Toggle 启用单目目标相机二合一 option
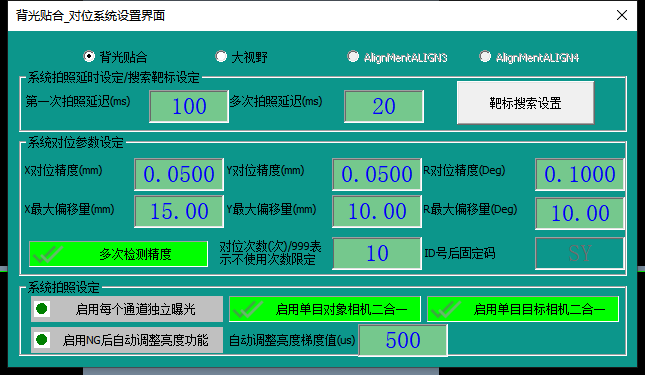Image resolution: width=645 pixels, height=375 pixels. [x=523, y=309]
